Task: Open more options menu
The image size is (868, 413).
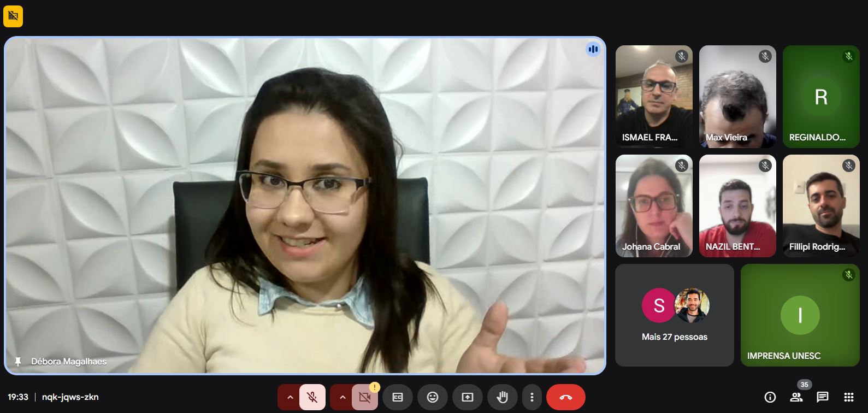Action: coord(532,397)
